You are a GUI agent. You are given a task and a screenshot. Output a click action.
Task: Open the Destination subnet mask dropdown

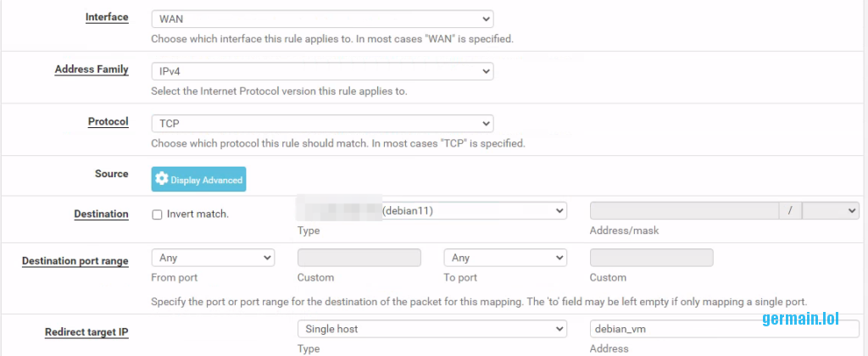click(x=830, y=210)
